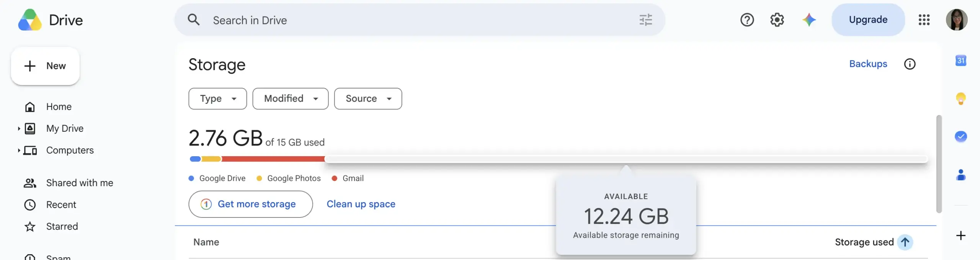Expand the Computers tree arrow
Viewport: 980px width, 260px height.
tap(19, 150)
